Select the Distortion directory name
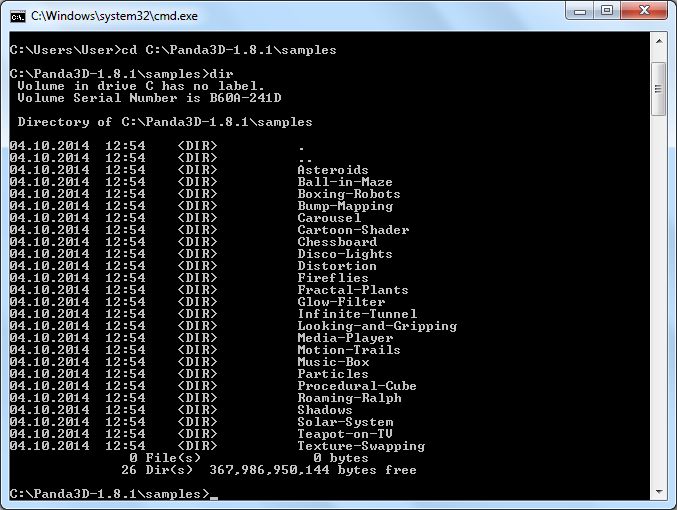 coord(337,266)
